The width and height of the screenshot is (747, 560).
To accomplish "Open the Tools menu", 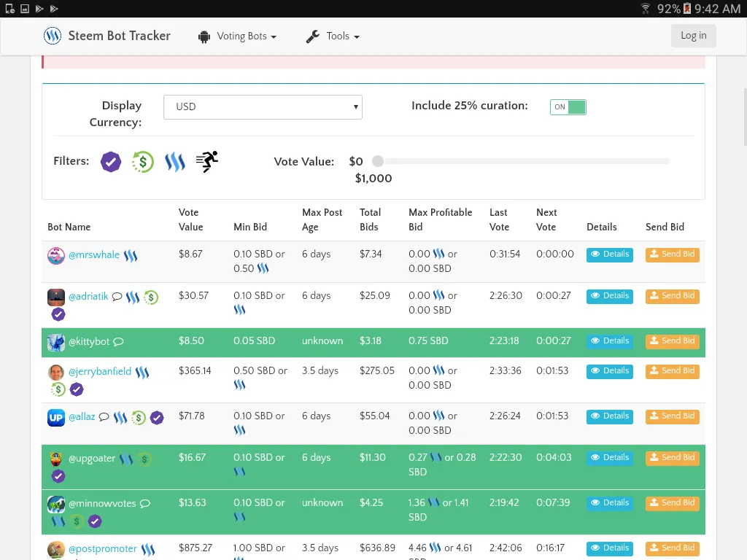I will click(333, 36).
